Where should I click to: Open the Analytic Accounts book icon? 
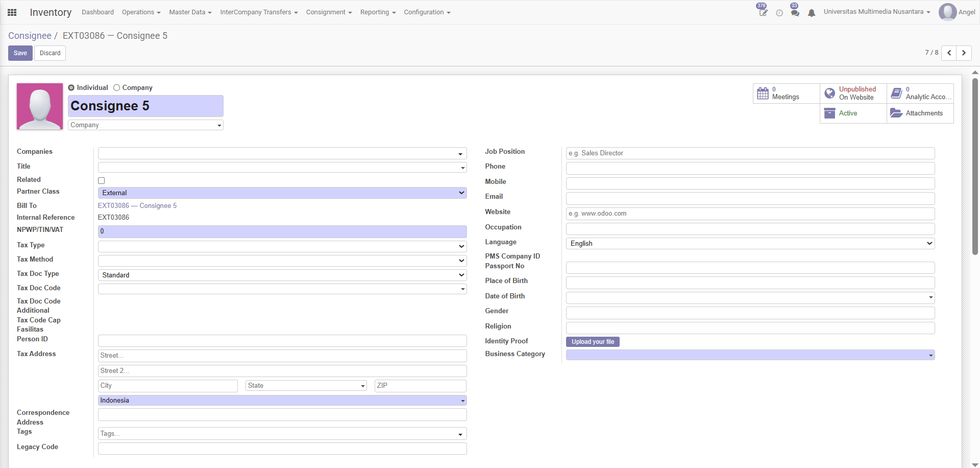pos(897,93)
